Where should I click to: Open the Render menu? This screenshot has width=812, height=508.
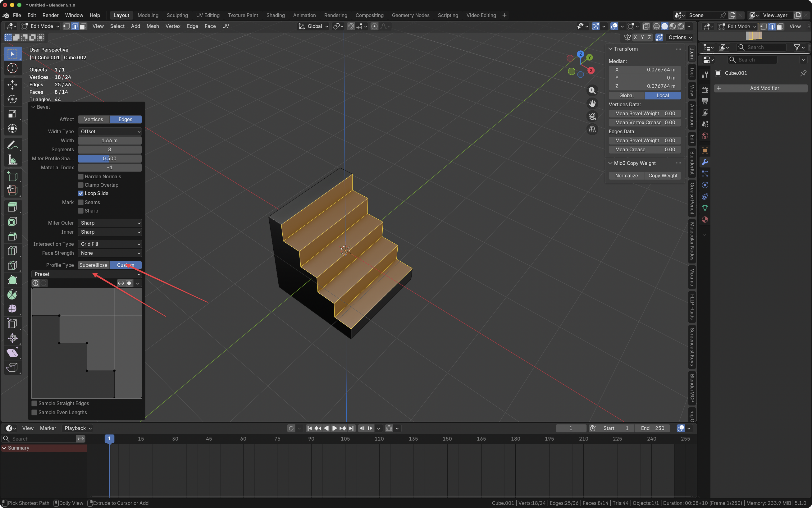coord(50,16)
